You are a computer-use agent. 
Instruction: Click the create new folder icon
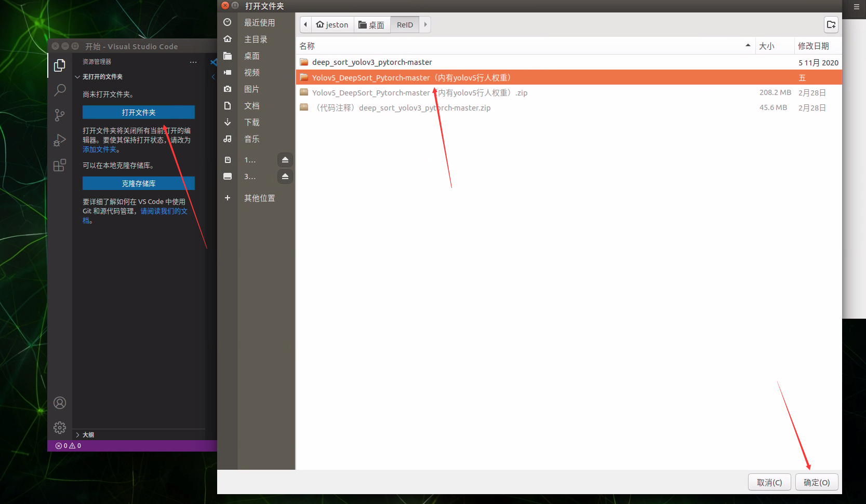tap(831, 24)
